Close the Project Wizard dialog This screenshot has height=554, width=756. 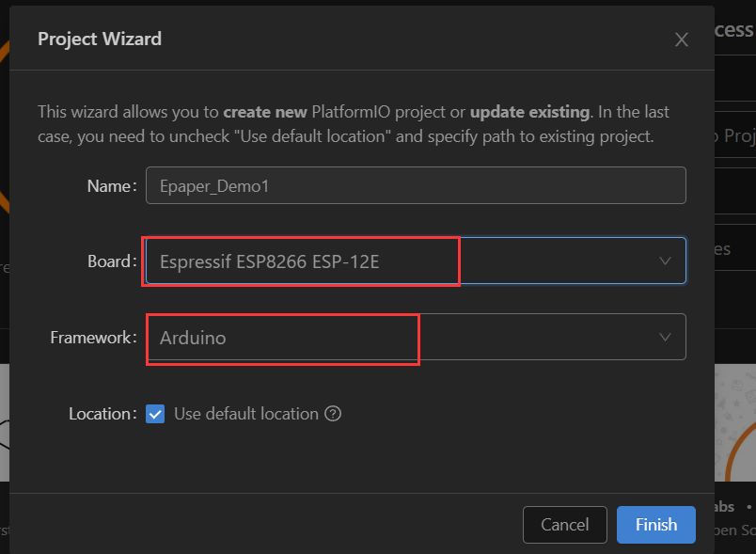(682, 40)
